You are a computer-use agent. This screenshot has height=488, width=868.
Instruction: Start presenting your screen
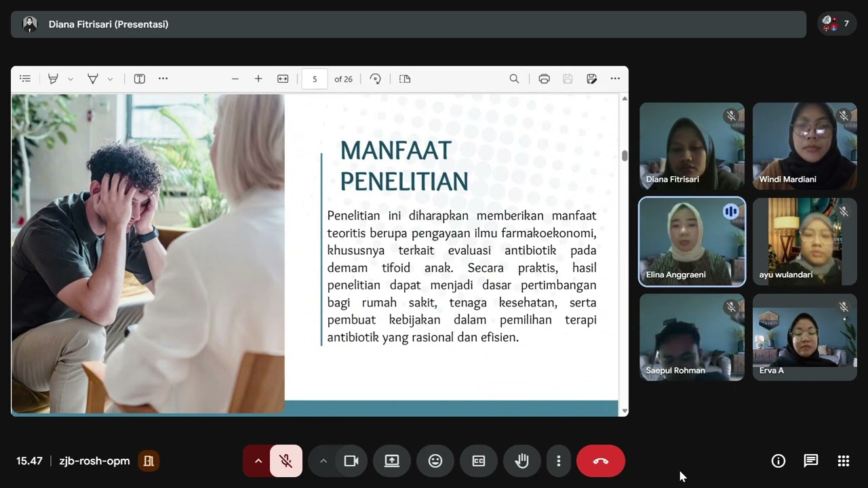click(x=392, y=461)
